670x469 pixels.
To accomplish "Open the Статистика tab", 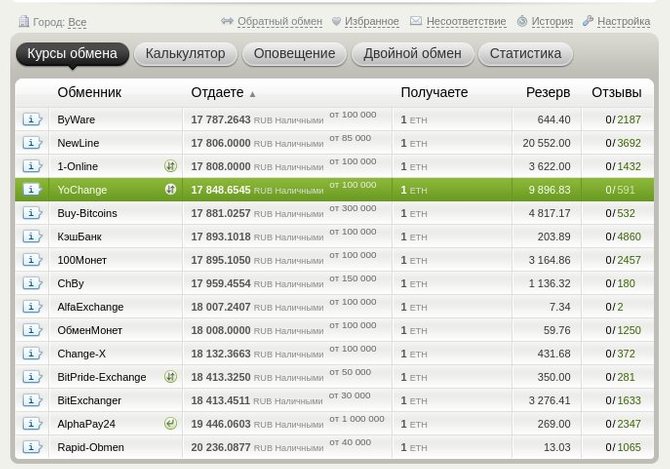I will point(525,54).
